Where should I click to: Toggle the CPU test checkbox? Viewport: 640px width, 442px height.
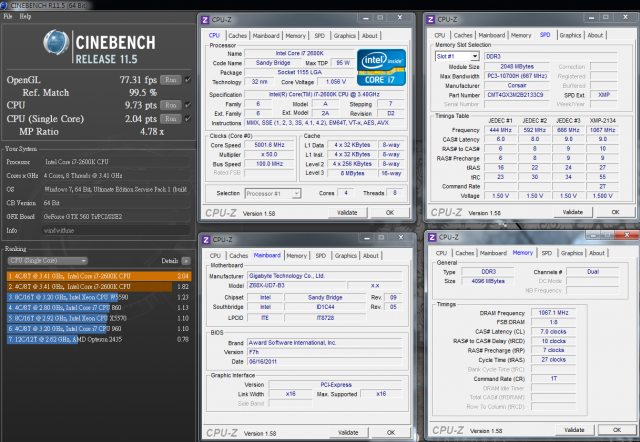[x=188, y=105]
